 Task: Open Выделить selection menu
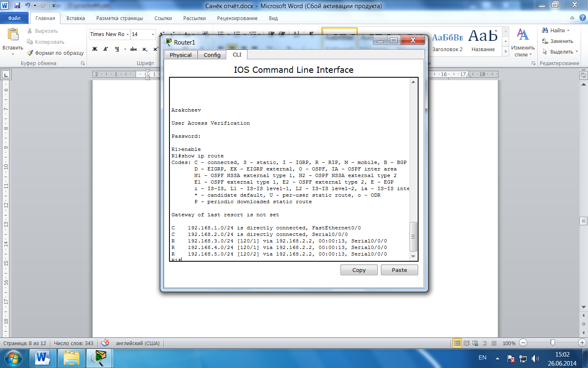pos(560,52)
